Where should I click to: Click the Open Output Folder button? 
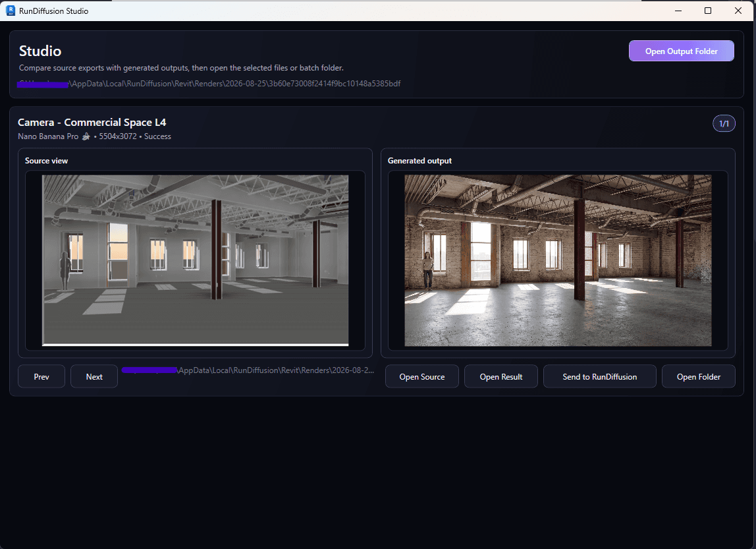[682, 51]
